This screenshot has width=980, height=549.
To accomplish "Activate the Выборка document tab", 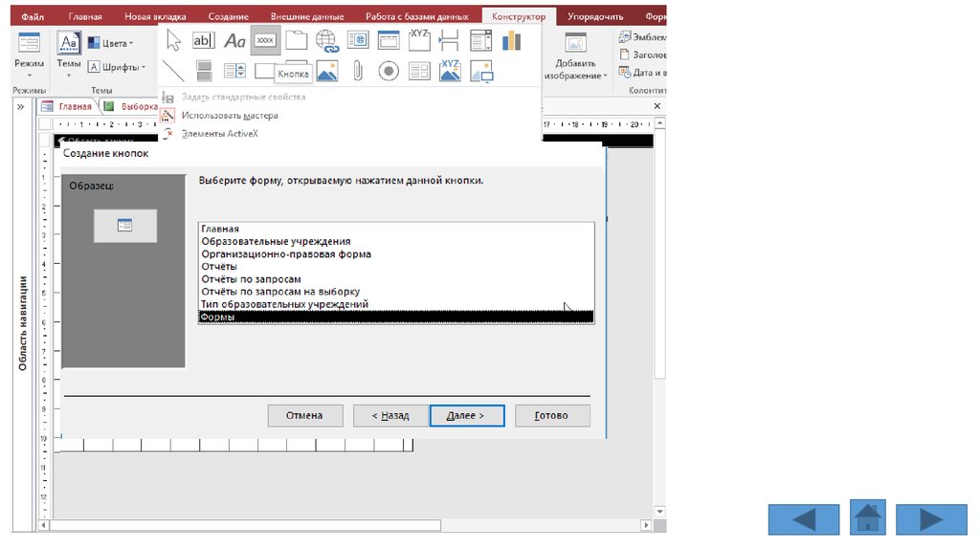I will pyautogui.click(x=131, y=107).
